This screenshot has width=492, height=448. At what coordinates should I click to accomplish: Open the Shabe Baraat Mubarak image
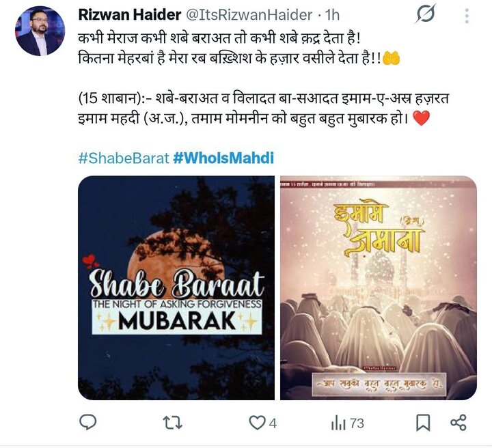pyautogui.click(x=176, y=288)
